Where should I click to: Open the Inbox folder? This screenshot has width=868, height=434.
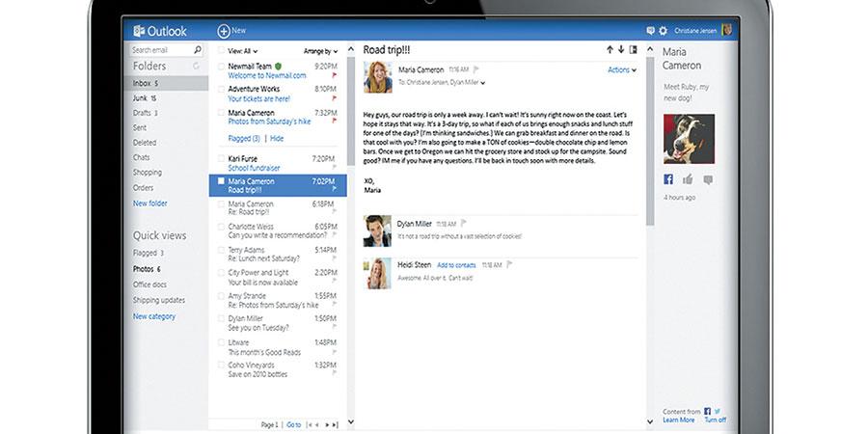tap(166, 83)
